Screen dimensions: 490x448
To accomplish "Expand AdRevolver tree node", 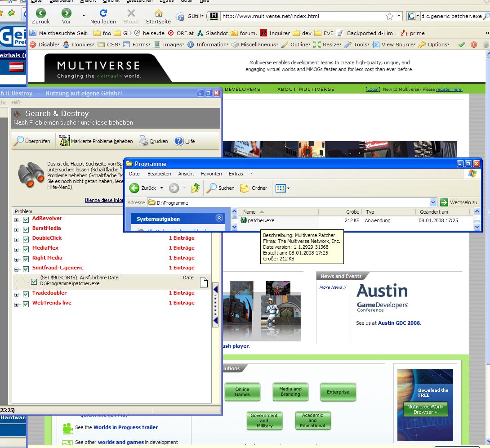I will [16, 220].
